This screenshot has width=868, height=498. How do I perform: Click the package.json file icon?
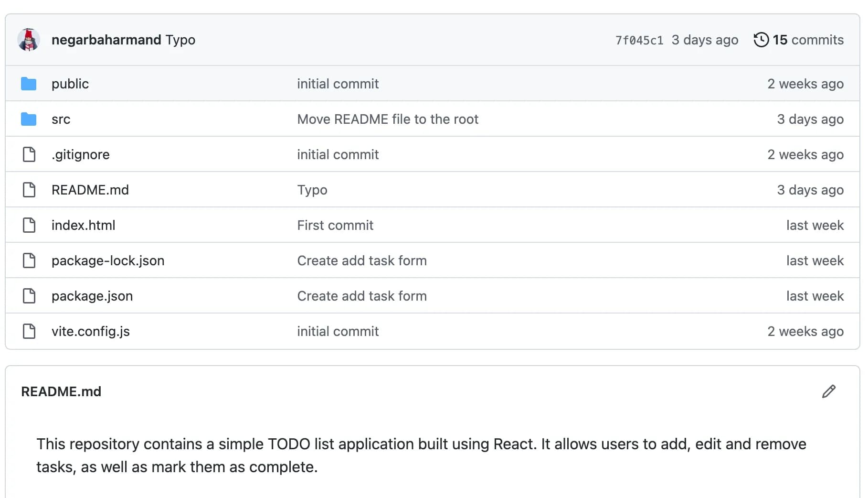(x=29, y=295)
